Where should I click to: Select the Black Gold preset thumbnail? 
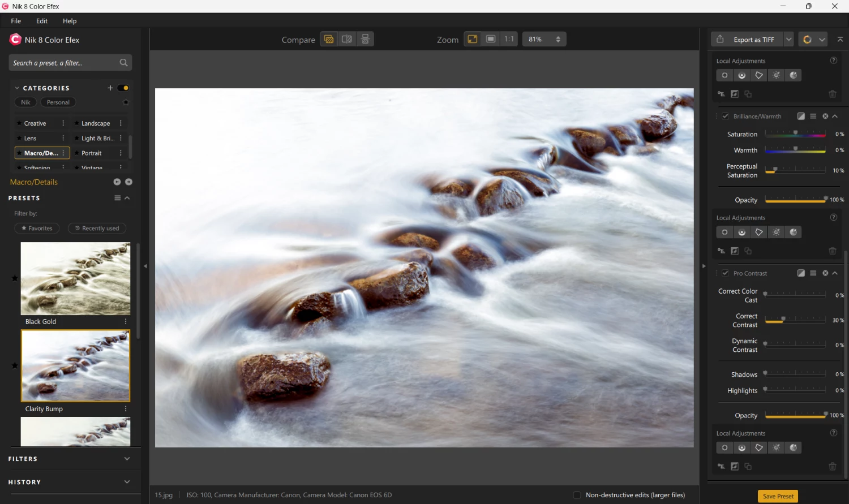(x=75, y=278)
